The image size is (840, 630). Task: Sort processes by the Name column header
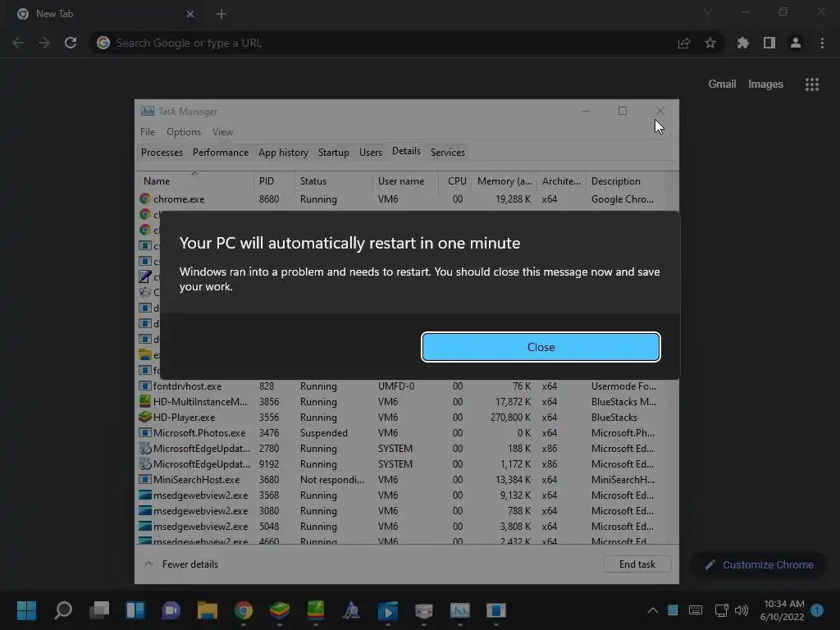194,181
